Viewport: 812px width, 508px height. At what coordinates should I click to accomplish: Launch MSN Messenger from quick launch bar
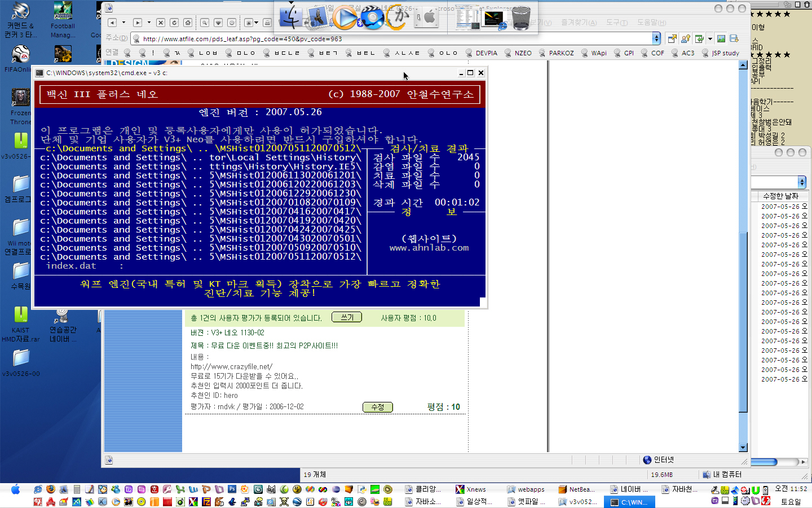click(x=116, y=489)
